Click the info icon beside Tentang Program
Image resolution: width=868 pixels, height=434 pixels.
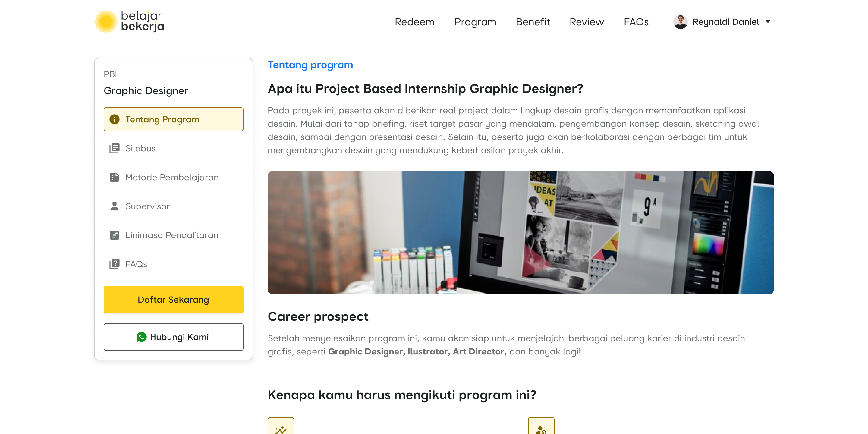[114, 119]
